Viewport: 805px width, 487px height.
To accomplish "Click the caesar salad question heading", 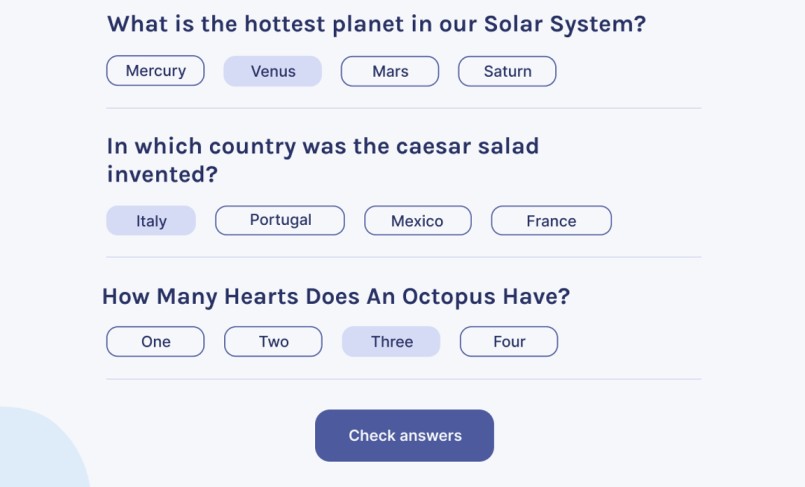I will point(322,160).
